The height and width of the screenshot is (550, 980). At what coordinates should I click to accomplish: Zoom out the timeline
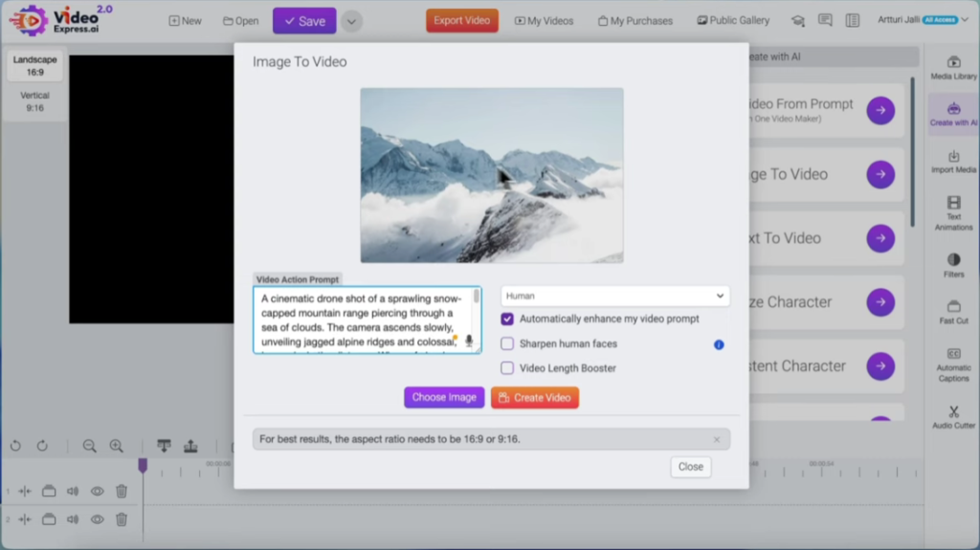coord(89,446)
